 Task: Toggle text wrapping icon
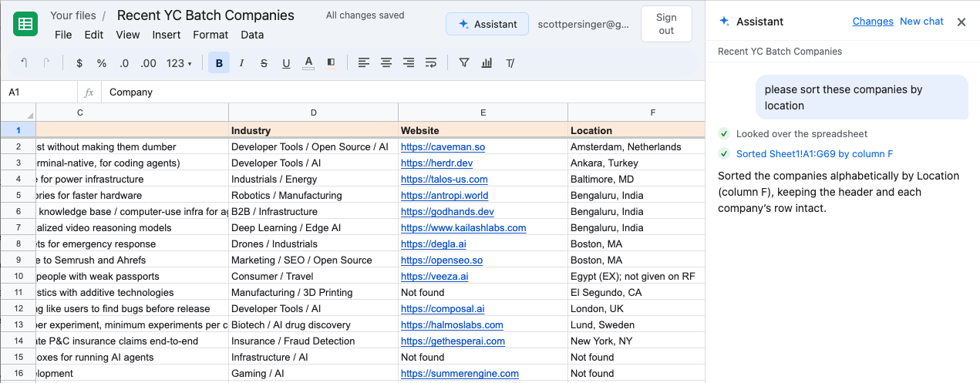[431, 63]
